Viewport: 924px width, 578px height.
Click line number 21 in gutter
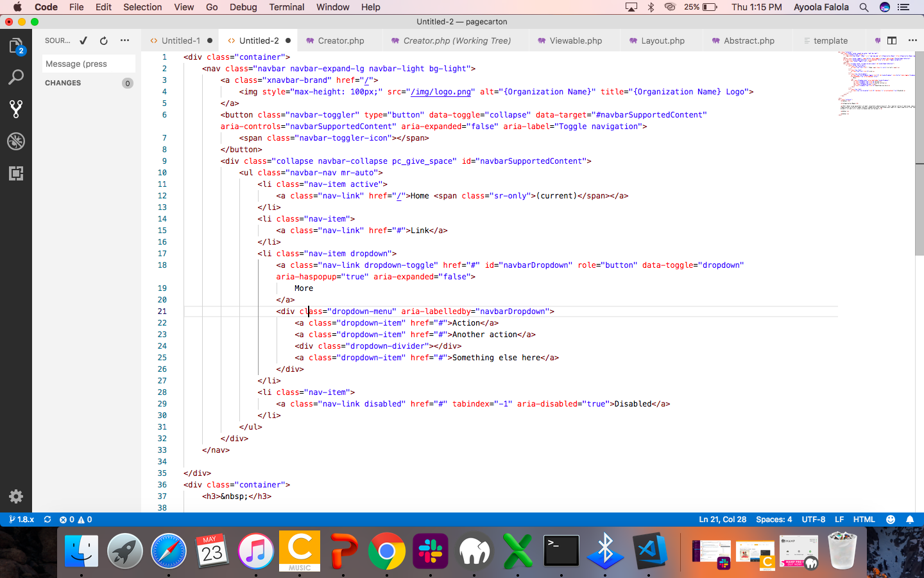click(162, 311)
